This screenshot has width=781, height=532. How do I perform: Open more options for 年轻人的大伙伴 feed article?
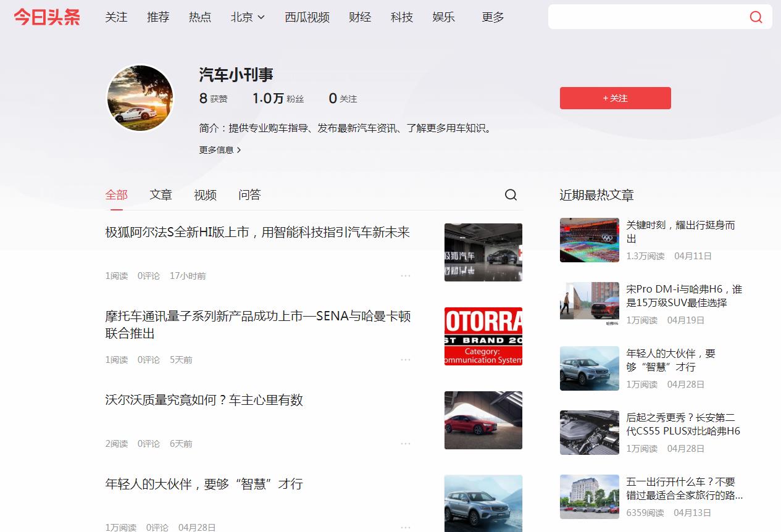pos(406,527)
